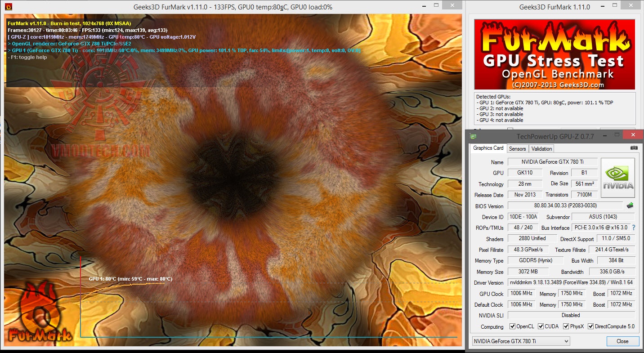Click the GPU-Z title bar app icon
The image size is (644, 353).
coord(473,136)
